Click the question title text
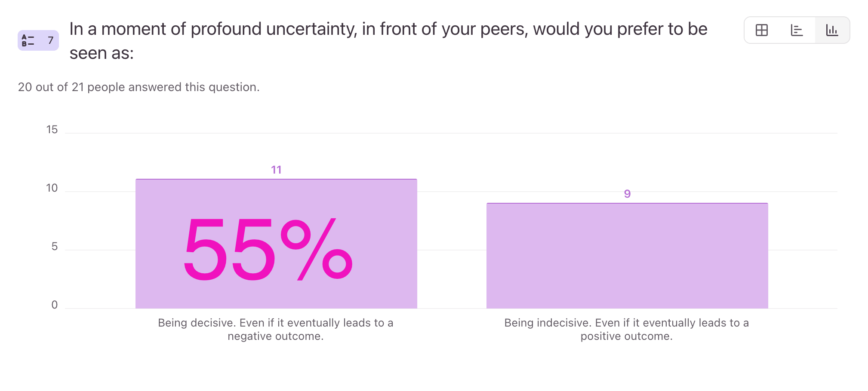 388,41
